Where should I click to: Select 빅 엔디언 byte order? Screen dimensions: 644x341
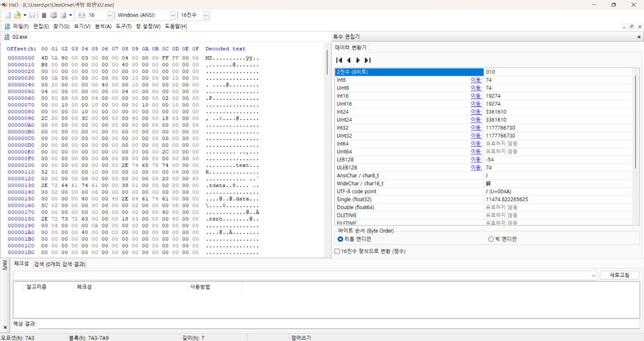(502, 239)
